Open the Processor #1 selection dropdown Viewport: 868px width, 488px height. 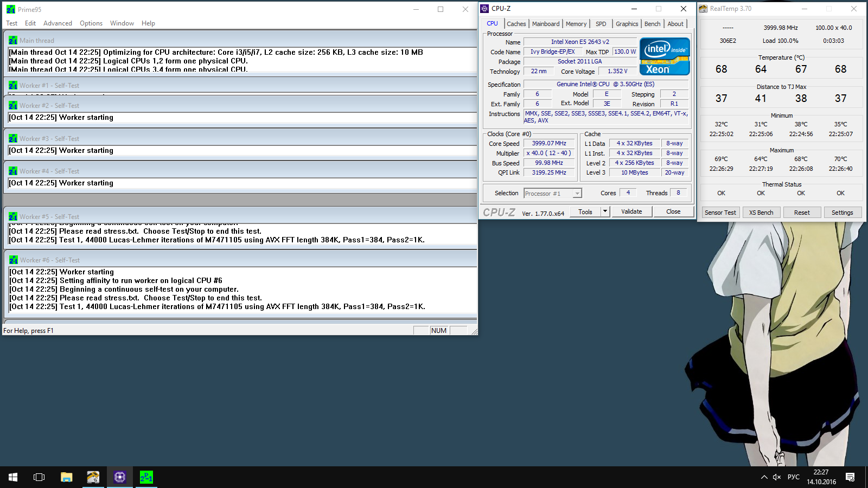point(553,194)
